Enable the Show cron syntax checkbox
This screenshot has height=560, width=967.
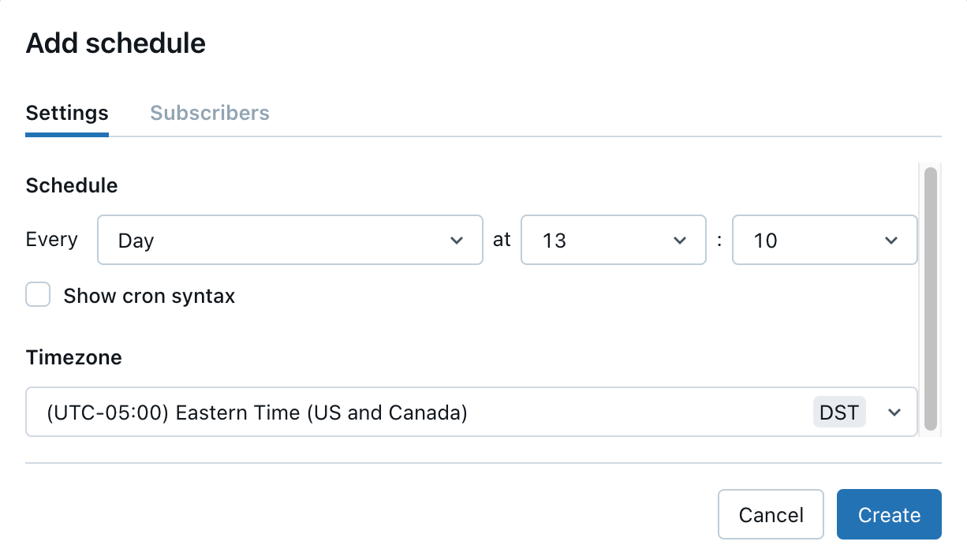click(x=38, y=295)
